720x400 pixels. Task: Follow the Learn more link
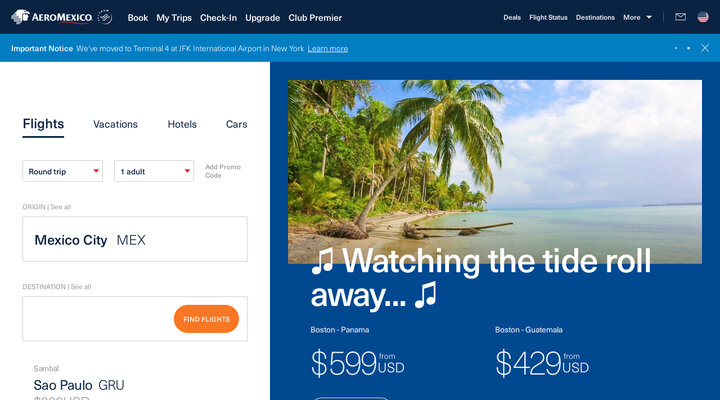(x=327, y=49)
